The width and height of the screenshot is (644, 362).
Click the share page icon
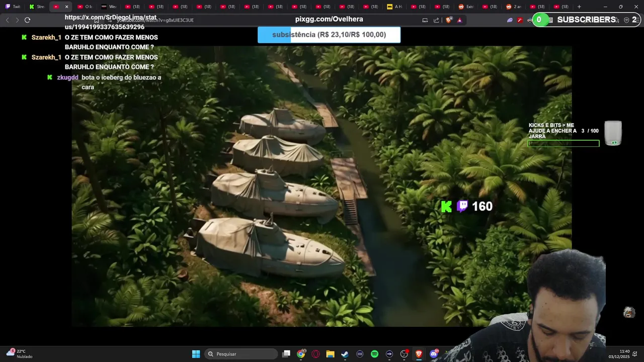(436, 20)
